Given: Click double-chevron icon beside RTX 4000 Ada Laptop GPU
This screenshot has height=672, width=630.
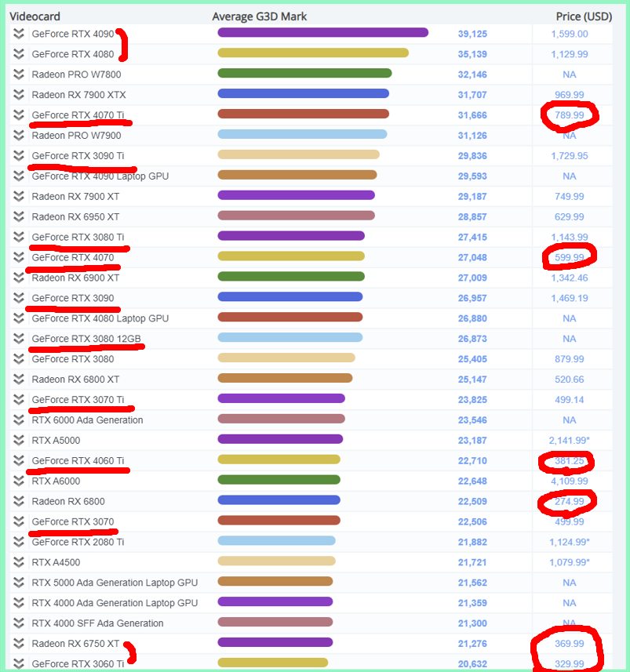Looking at the screenshot, I should (19, 603).
